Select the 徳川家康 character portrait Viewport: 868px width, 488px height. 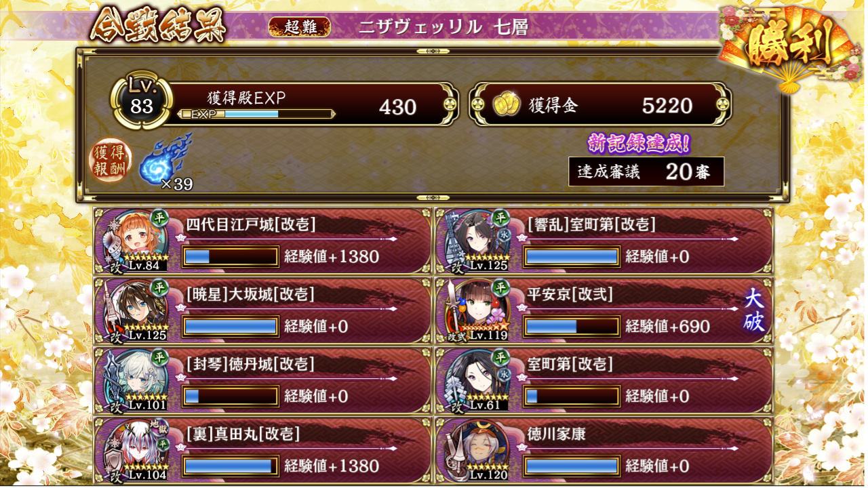[x=479, y=449]
